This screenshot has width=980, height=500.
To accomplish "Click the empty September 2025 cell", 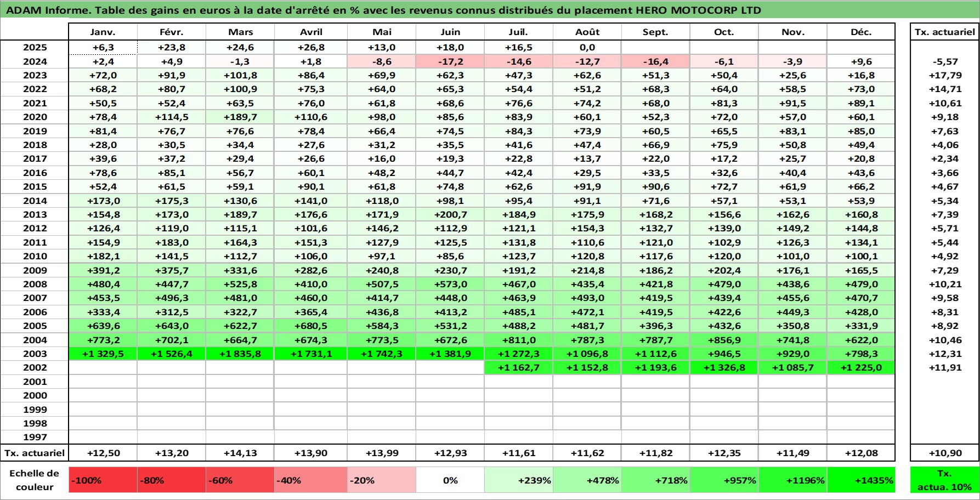I will click(655, 48).
